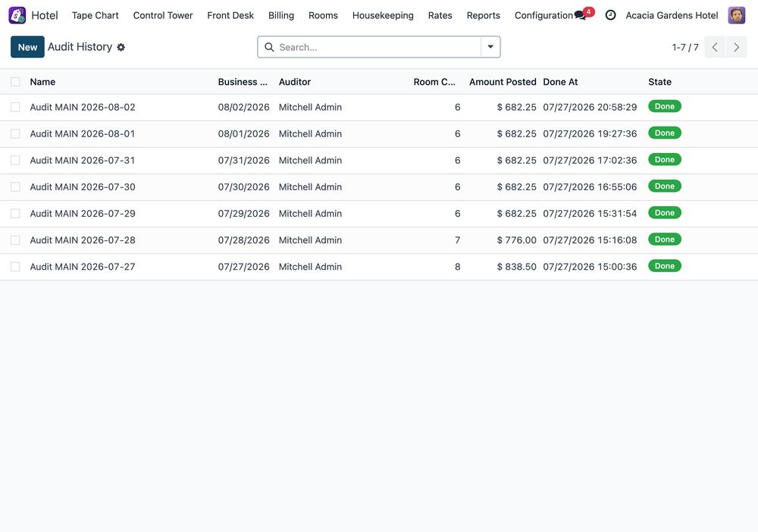Open the user avatar menu
This screenshot has height=532, width=758.
point(736,15)
